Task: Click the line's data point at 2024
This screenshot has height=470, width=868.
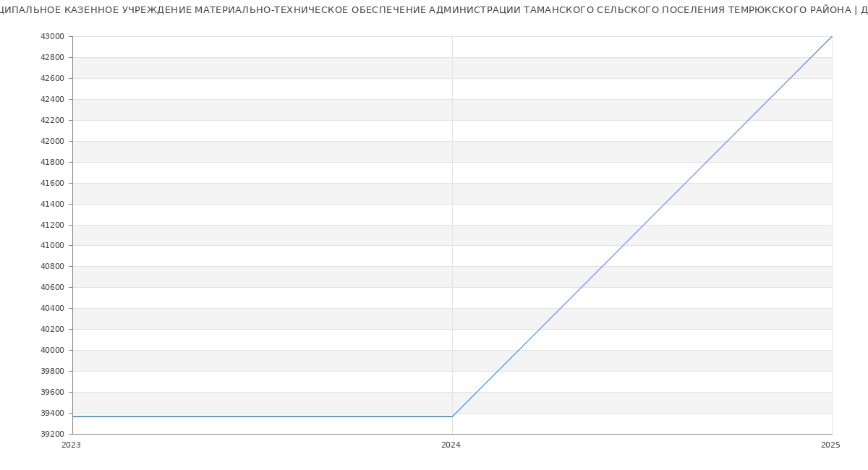Action: tap(452, 416)
